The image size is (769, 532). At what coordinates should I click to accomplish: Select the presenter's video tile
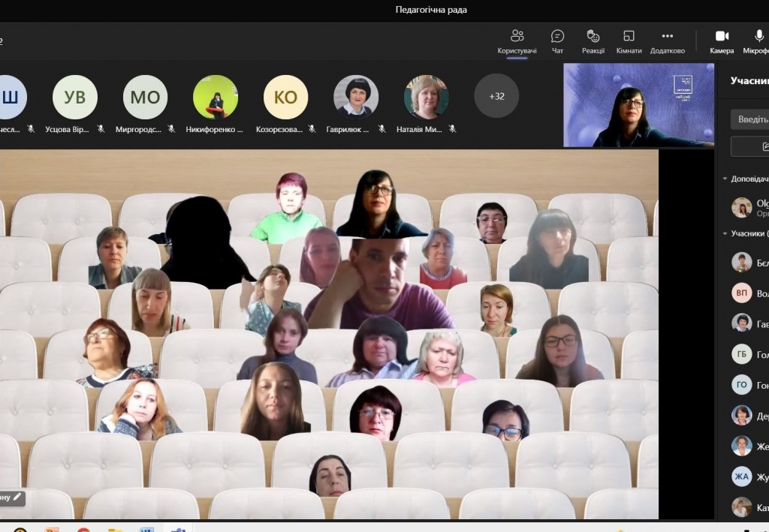click(638, 105)
